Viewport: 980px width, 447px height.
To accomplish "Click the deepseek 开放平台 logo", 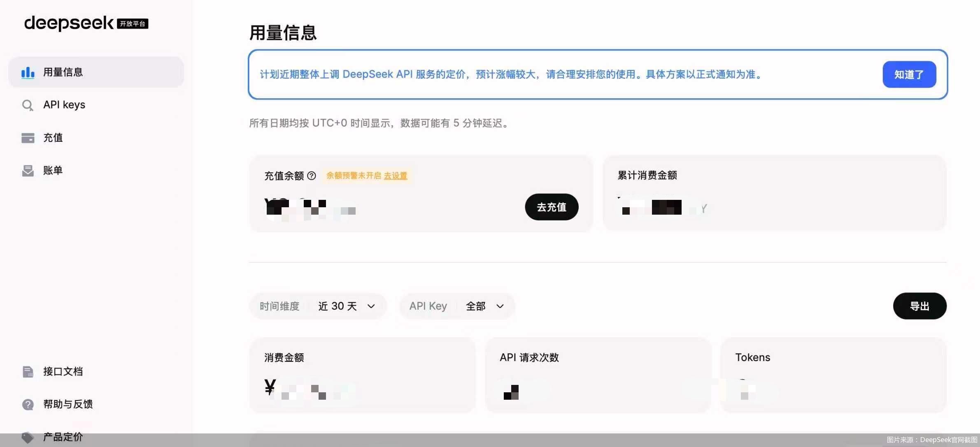I will click(x=86, y=23).
